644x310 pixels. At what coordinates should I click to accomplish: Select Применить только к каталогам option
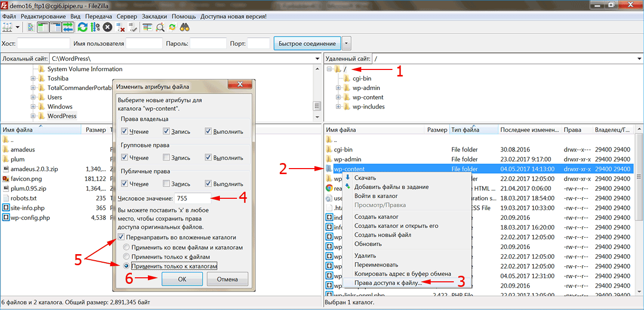point(126,266)
